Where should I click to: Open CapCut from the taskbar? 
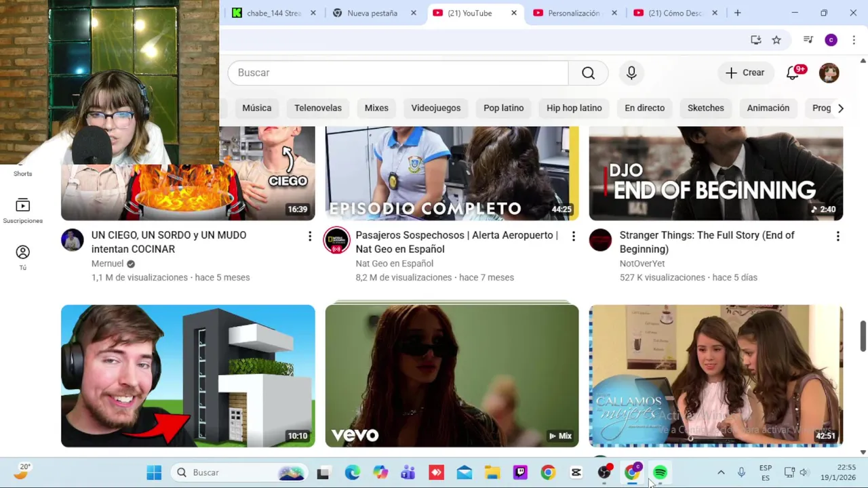pos(576,472)
